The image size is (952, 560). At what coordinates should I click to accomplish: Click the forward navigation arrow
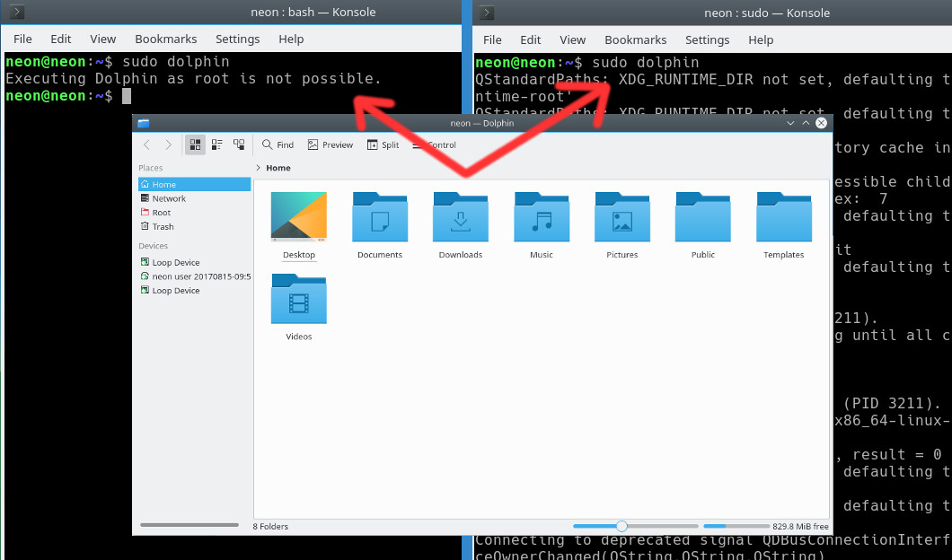coord(168,144)
